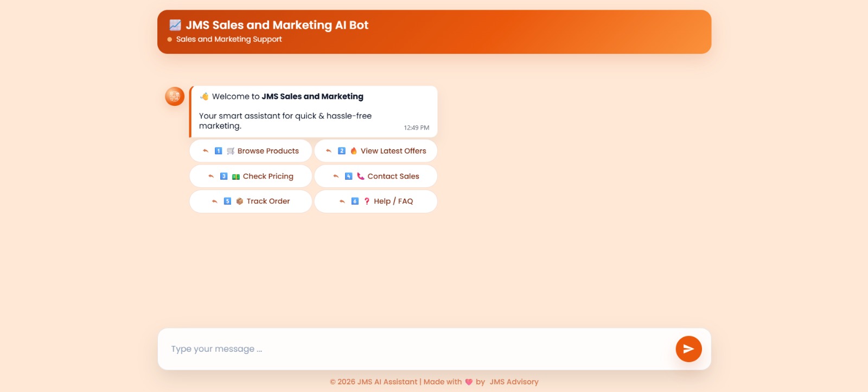This screenshot has width=868, height=392.
Task: Open the JMS Advisory footer link
Action: click(x=514, y=382)
